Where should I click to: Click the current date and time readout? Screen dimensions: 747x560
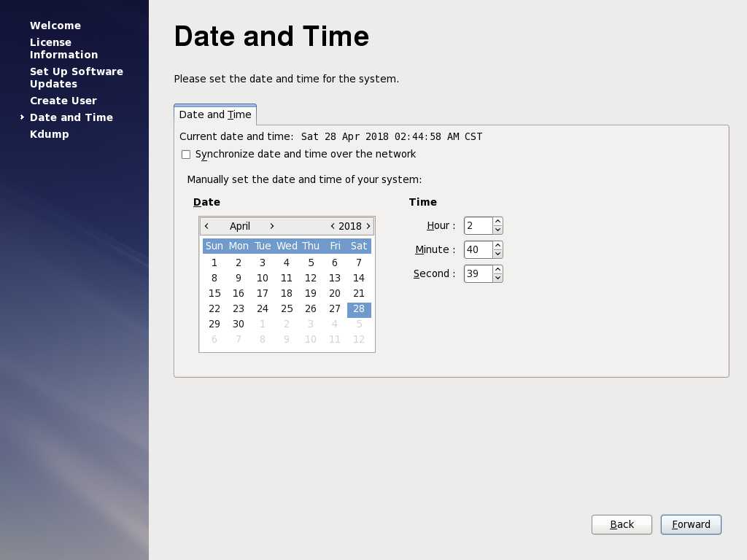coord(392,136)
